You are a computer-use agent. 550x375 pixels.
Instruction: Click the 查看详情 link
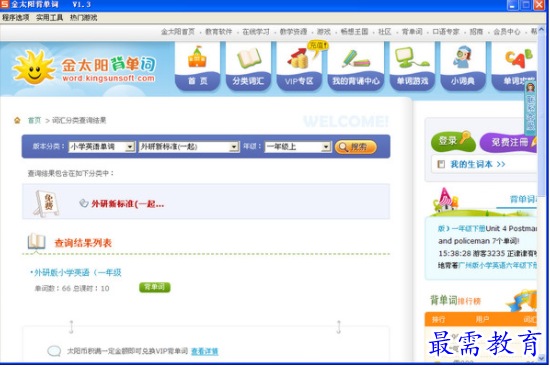[x=204, y=351]
